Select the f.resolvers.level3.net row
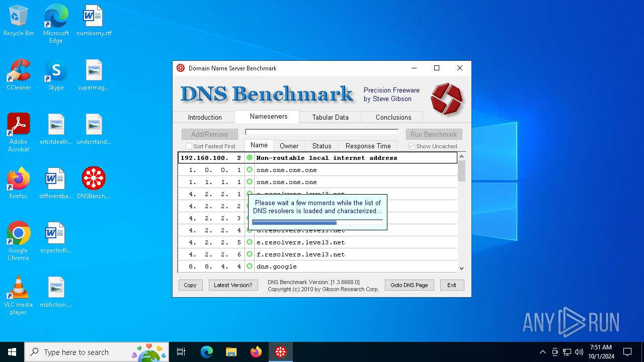 tap(317, 254)
